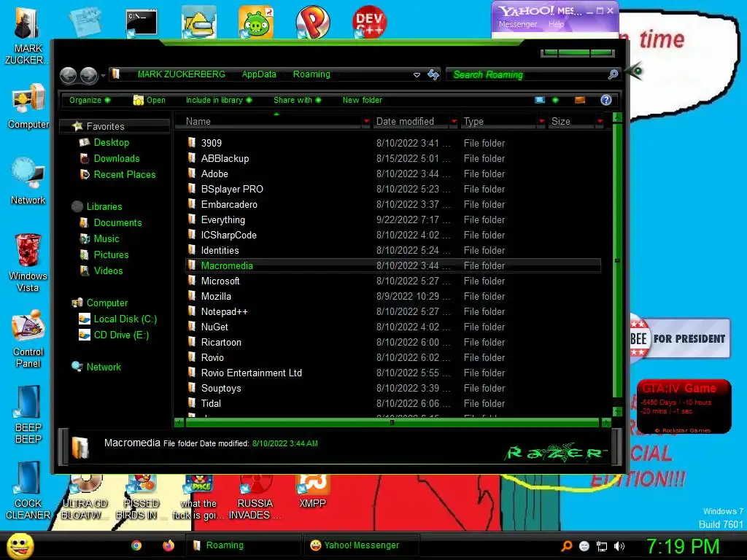Select the Rovio Entertainment Ltd folder row
This screenshot has height=560, width=747.
click(393, 373)
